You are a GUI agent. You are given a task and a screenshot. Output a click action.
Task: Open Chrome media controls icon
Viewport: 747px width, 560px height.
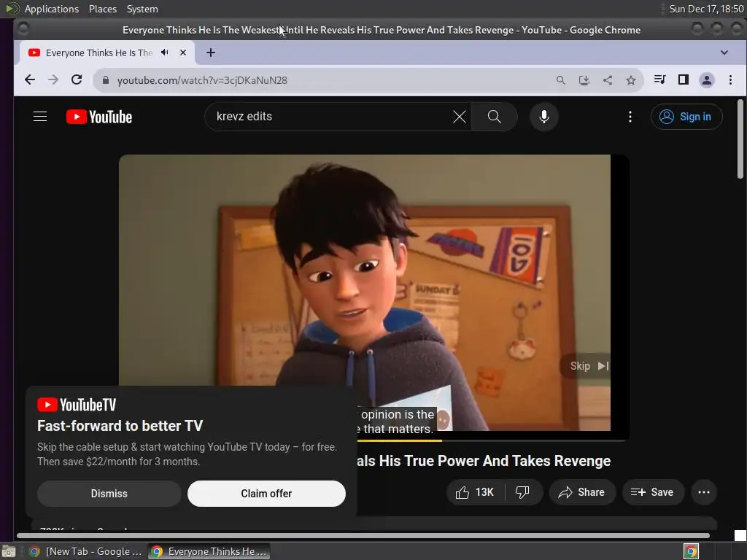click(x=659, y=79)
